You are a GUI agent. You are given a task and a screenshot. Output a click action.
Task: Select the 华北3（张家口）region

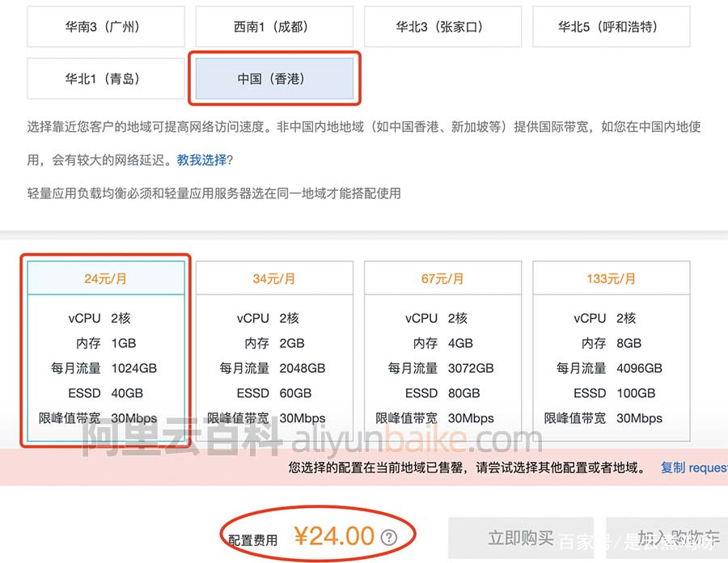coord(442,27)
